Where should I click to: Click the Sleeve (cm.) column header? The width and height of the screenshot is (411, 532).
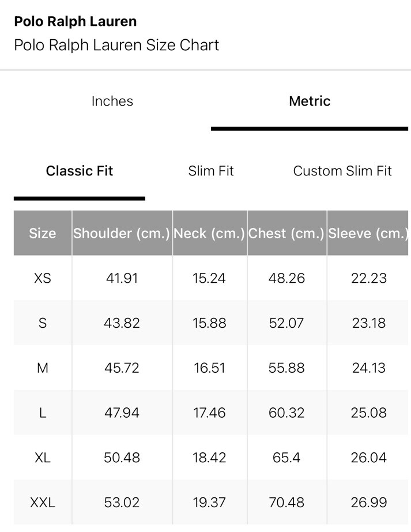click(x=368, y=233)
